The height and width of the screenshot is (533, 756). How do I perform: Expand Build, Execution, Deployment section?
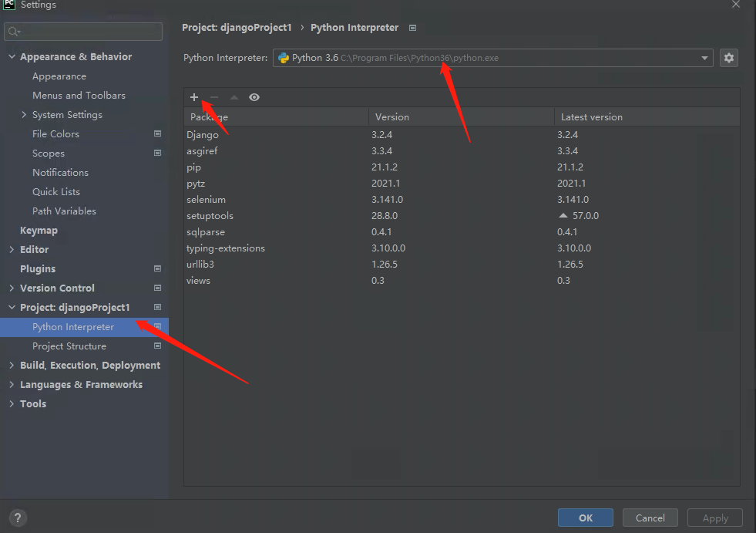12,366
